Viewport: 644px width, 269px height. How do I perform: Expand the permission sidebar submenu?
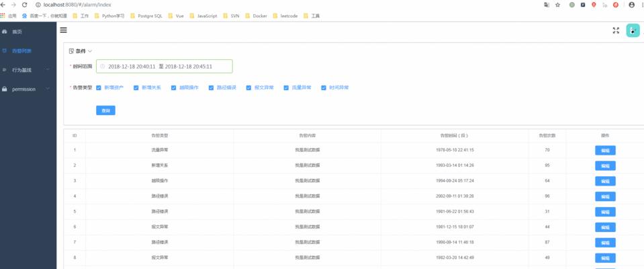28,89
